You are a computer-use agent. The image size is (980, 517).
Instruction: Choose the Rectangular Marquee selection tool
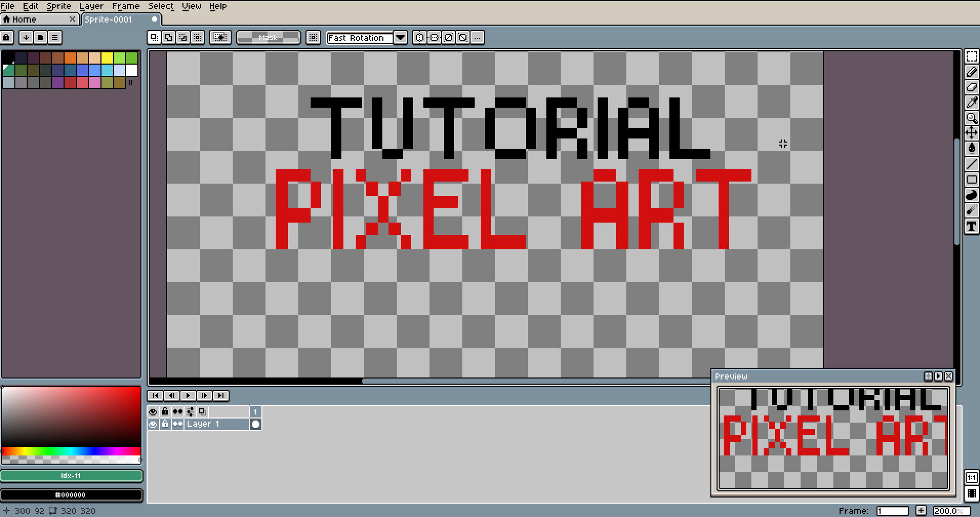point(971,57)
